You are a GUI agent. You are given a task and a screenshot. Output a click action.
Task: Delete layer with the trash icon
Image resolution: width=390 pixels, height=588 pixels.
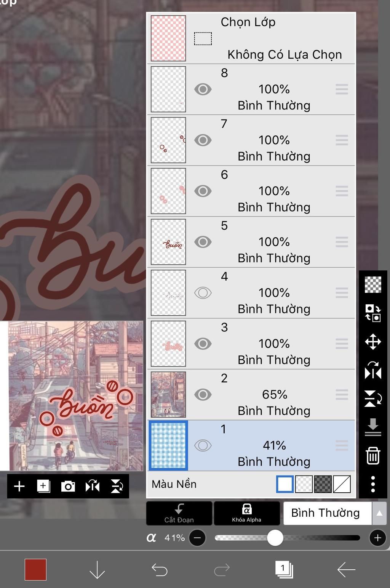[x=373, y=456]
